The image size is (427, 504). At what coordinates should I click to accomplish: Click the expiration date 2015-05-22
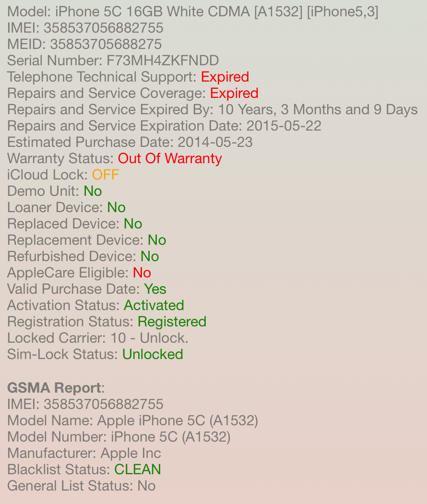coord(284,126)
